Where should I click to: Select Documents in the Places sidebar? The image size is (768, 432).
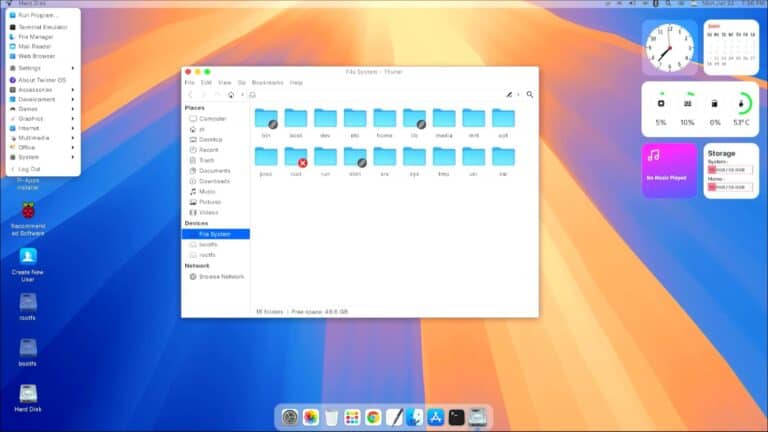[x=216, y=170]
